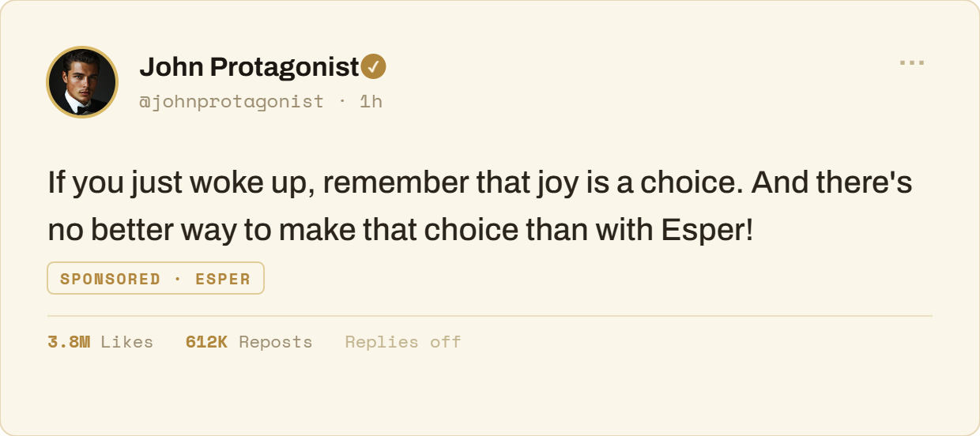Click the sentence starting with 'no better way'
Screen dimensions: 980x436
401,231
